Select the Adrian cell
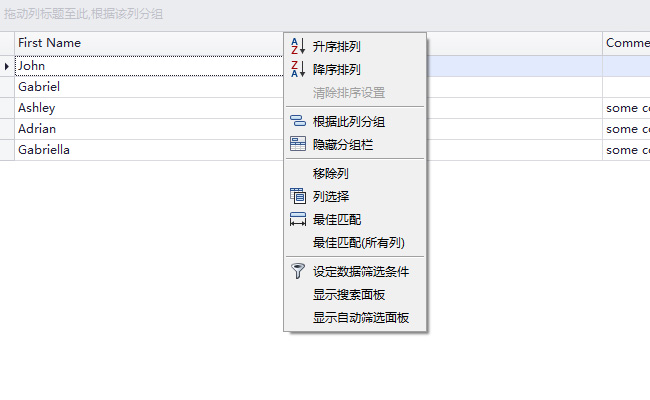Viewport: 650px width, 400px height. (x=149, y=129)
